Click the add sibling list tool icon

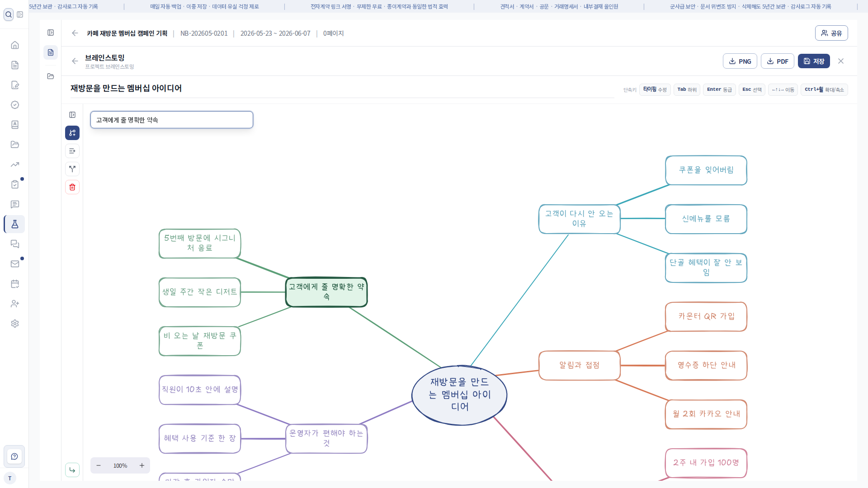(72, 151)
